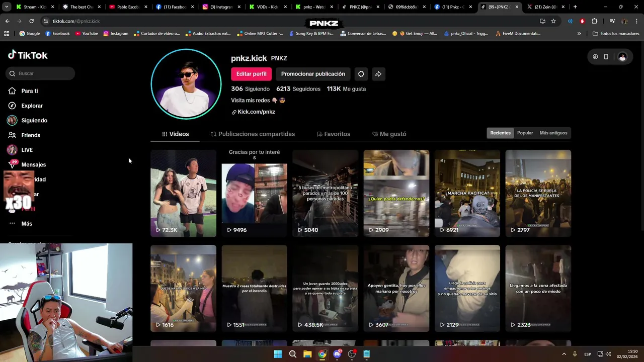Share profile via the arrow icon
The height and width of the screenshot is (362, 644).
click(x=378, y=74)
